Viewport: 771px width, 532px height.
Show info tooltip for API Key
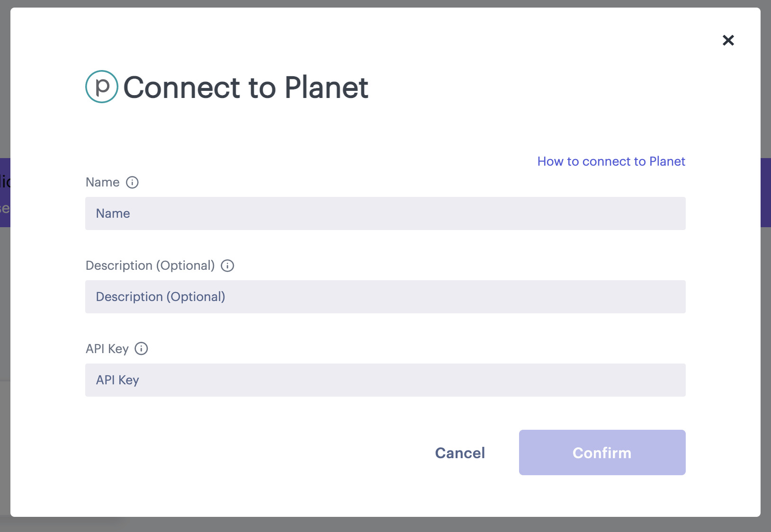pyautogui.click(x=141, y=349)
